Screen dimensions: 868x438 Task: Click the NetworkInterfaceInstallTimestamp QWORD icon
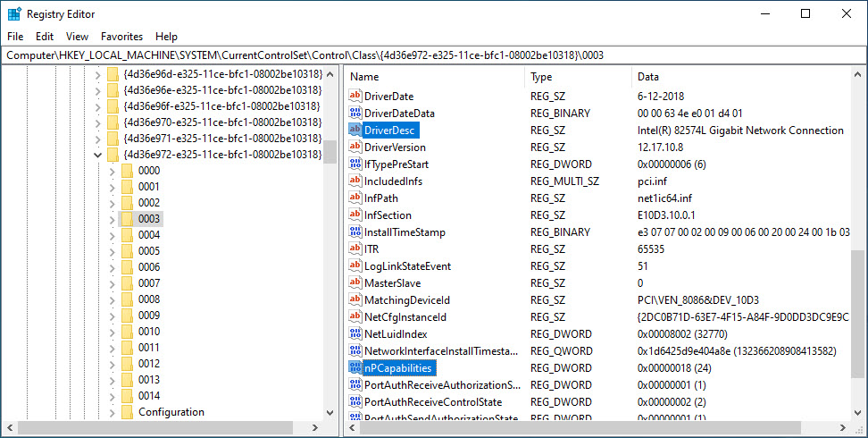pos(355,351)
